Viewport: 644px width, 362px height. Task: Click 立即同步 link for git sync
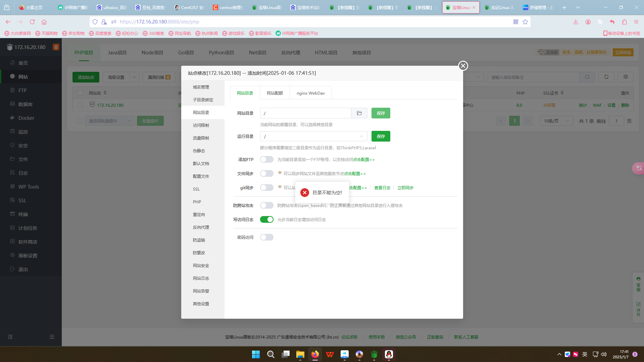click(405, 188)
